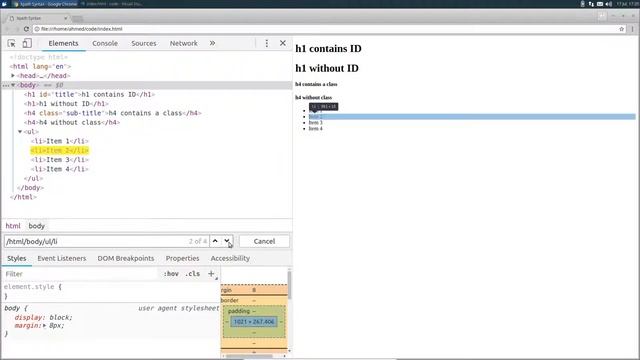Go to previous search match arrow
Viewport: 640px width, 360px height.
[215, 241]
